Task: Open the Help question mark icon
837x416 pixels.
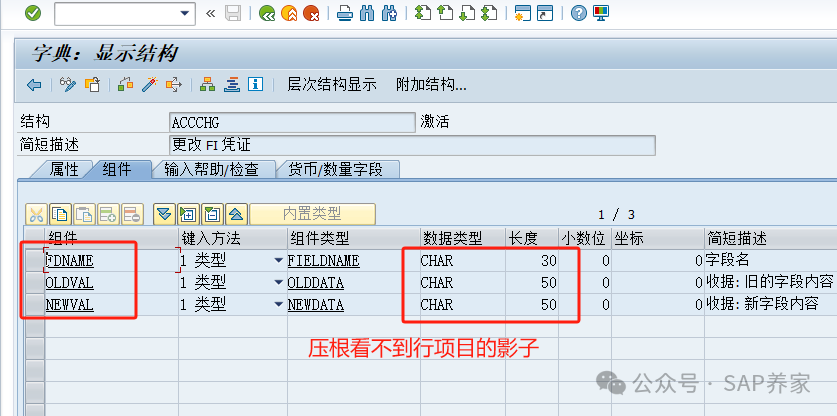Action: [x=579, y=13]
